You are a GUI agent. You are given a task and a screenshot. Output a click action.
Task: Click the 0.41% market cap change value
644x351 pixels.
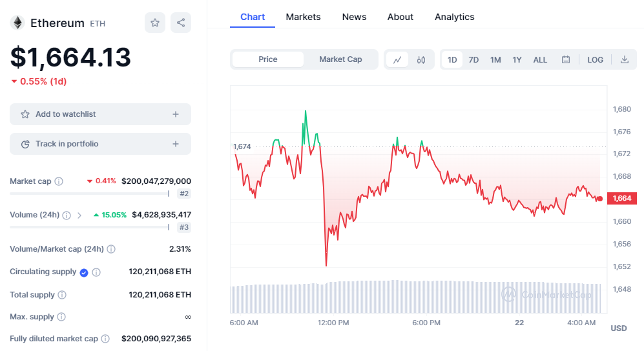point(101,181)
